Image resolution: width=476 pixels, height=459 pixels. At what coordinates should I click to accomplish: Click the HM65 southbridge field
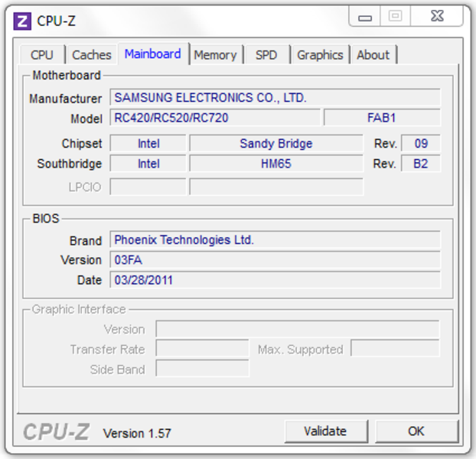[276, 164]
